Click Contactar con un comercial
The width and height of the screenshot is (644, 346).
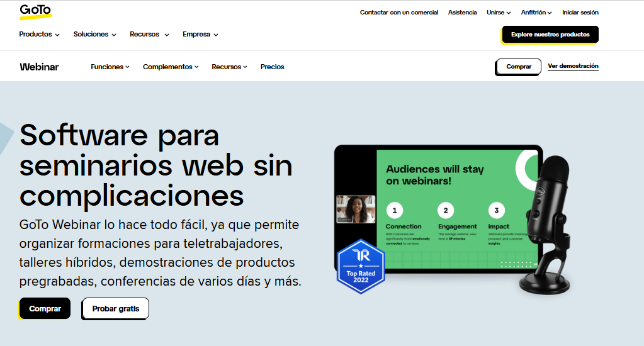pyautogui.click(x=399, y=13)
